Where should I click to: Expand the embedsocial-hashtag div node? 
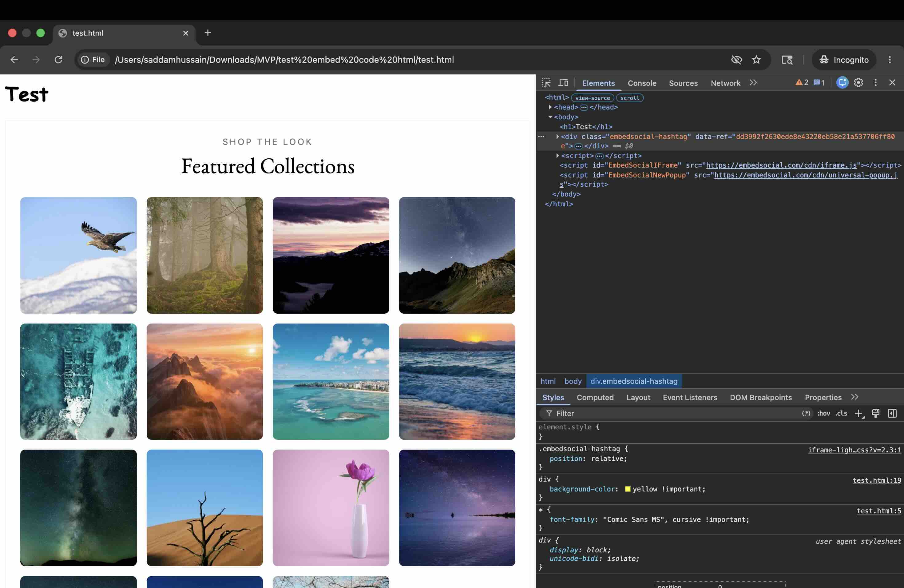[557, 136]
